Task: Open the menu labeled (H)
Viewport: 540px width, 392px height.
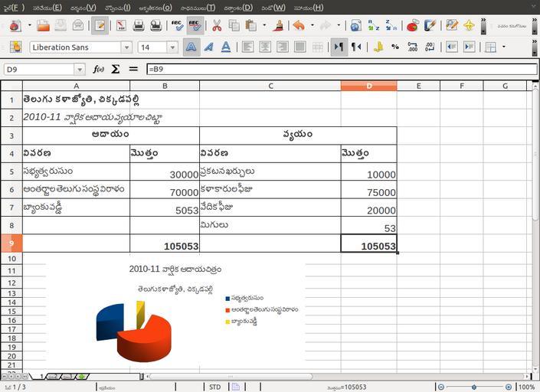Action: tap(308, 8)
